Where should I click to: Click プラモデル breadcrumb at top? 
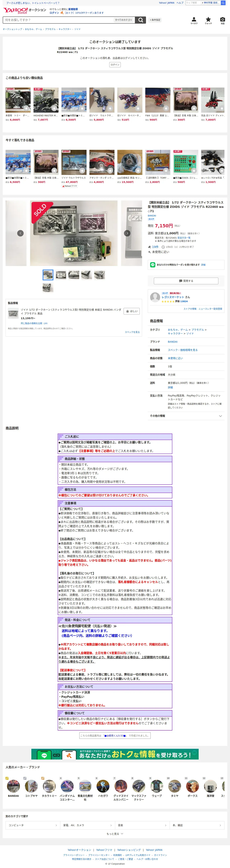(50, 29)
